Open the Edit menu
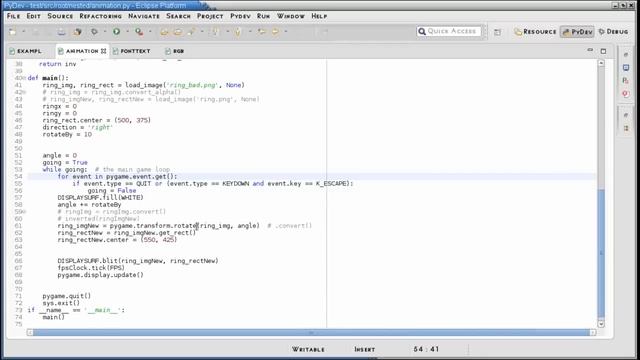This screenshot has width=640, height=360. pyautogui.click(x=33, y=16)
